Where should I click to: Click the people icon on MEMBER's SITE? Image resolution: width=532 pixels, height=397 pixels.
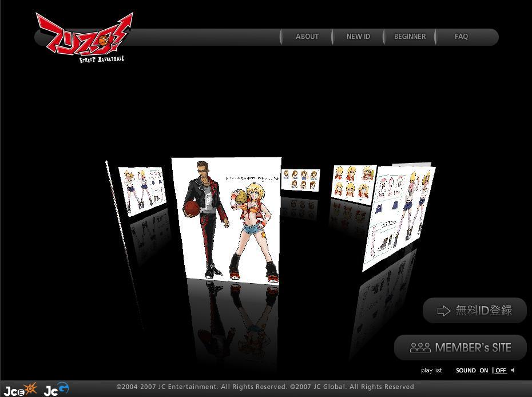pyautogui.click(x=420, y=347)
